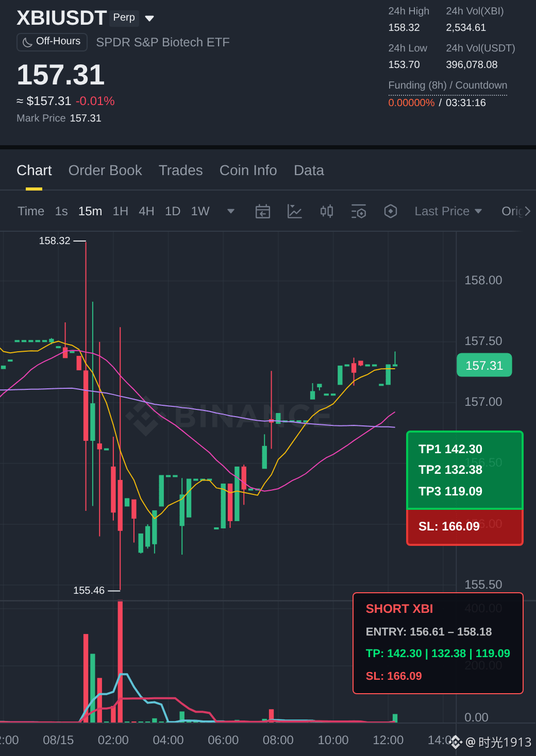Select the 1H interval
This screenshot has height=756, width=536.
tap(121, 211)
